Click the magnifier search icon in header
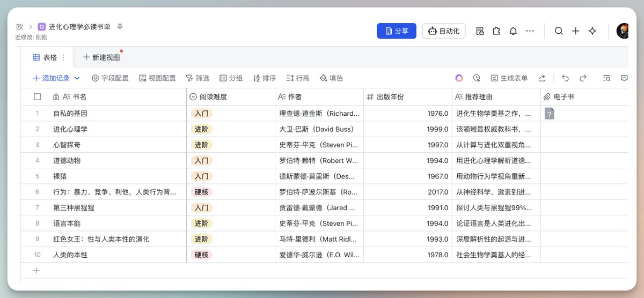The height and width of the screenshot is (298, 644). tap(559, 31)
